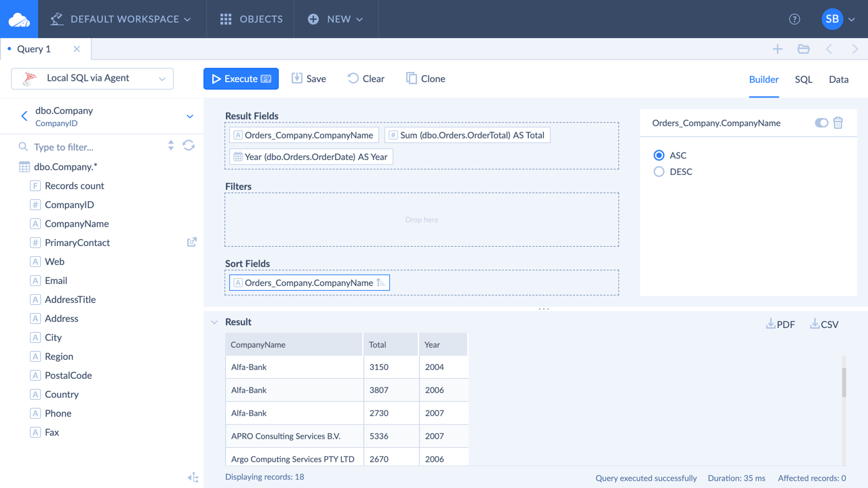Go to previous tab with left arrow
This screenshot has width=868, height=488.
[829, 49]
